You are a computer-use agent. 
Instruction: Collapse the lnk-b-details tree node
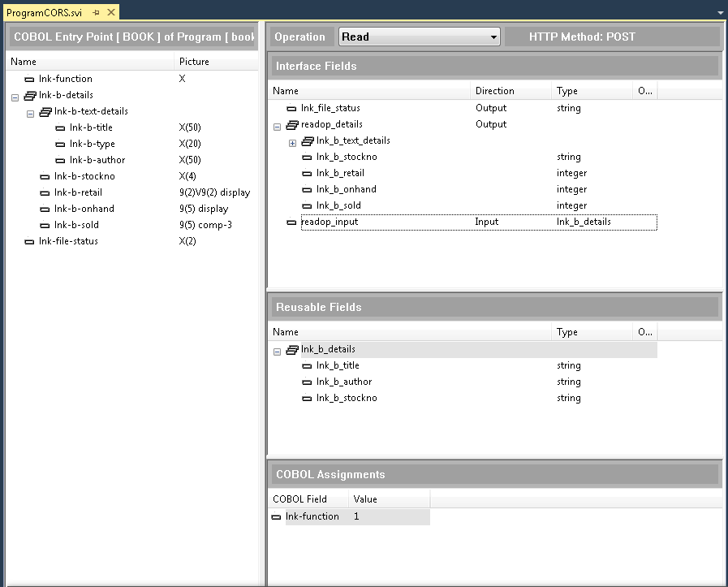click(15, 96)
